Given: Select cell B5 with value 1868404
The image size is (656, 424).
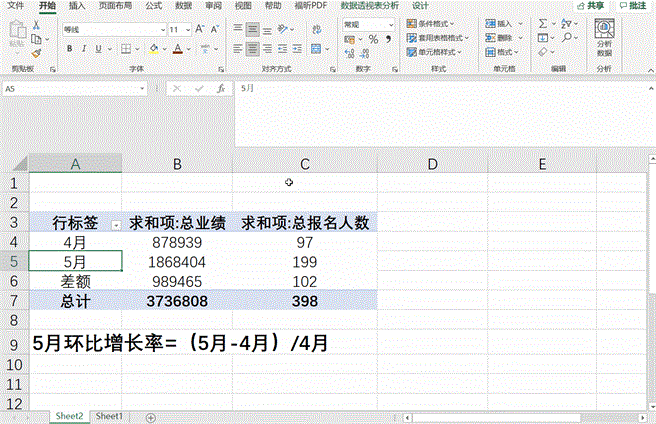Looking at the screenshot, I should (177, 261).
